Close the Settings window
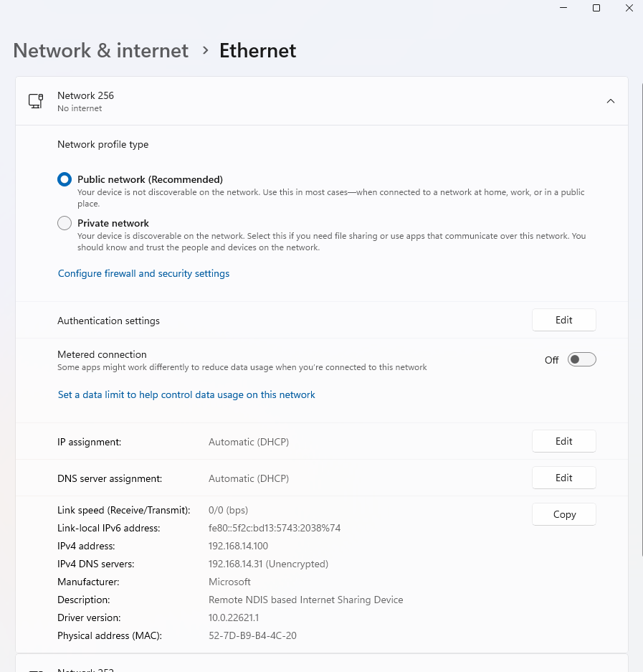The image size is (643, 672). click(x=629, y=8)
